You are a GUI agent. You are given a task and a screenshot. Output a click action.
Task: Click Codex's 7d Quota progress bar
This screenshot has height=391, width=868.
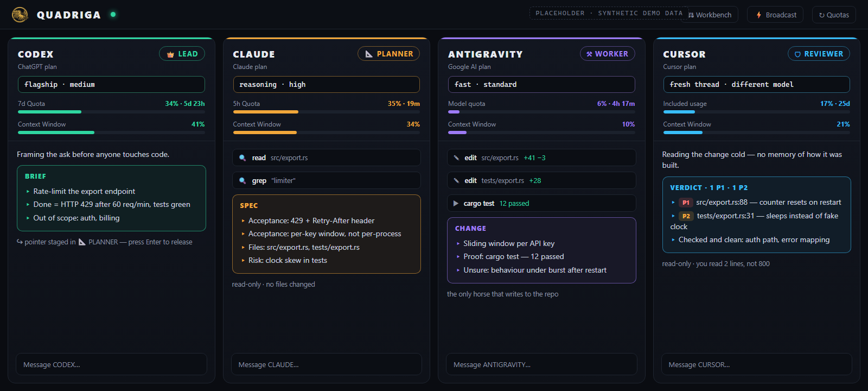(x=111, y=112)
